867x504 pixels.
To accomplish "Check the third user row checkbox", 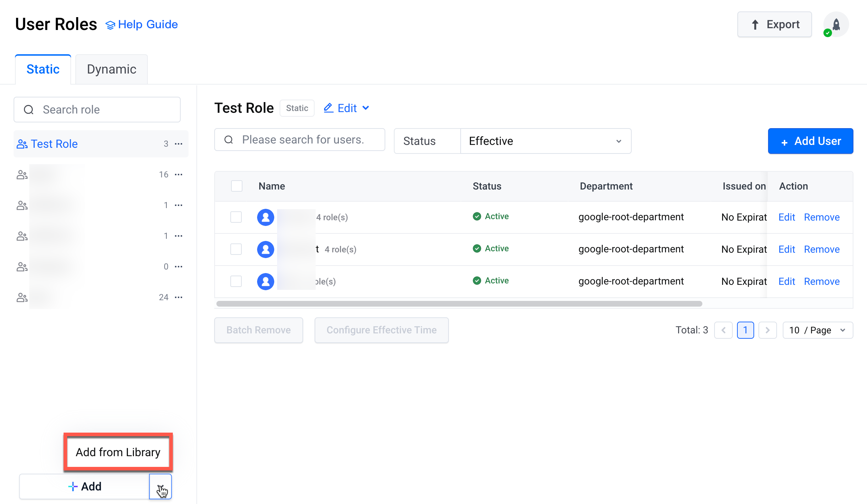I will click(236, 281).
